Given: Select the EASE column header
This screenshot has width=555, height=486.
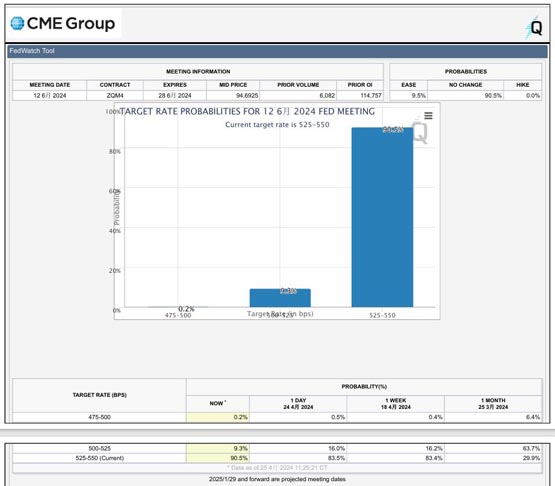Looking at the screenshot, I should pyautogui.click(x=408, y=85).
